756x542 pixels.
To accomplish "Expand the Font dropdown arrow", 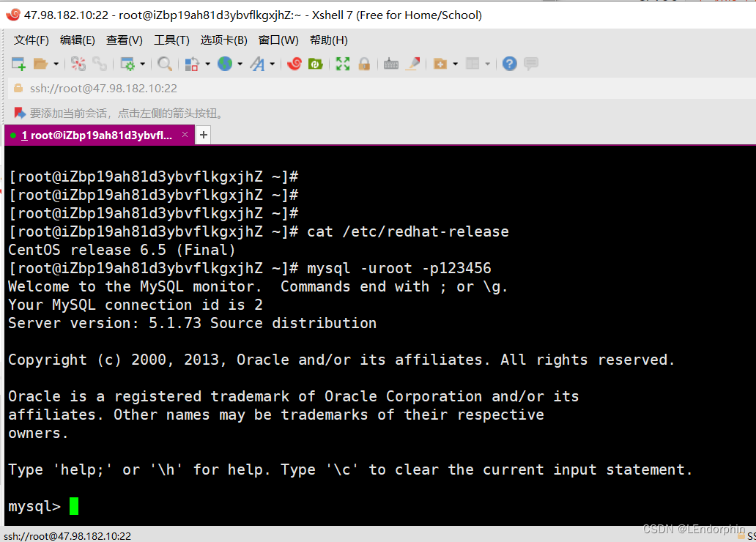I will tap(273, 64).
